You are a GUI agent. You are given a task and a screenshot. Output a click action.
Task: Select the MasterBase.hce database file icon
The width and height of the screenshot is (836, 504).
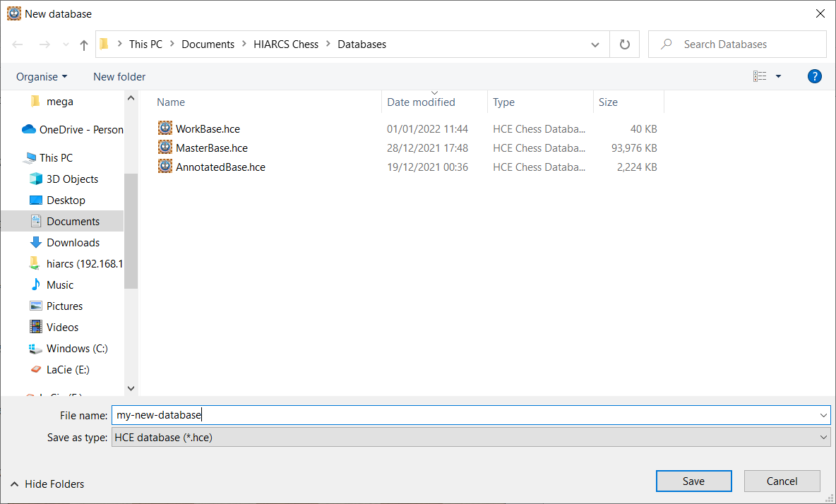click(x=165, y=148)
